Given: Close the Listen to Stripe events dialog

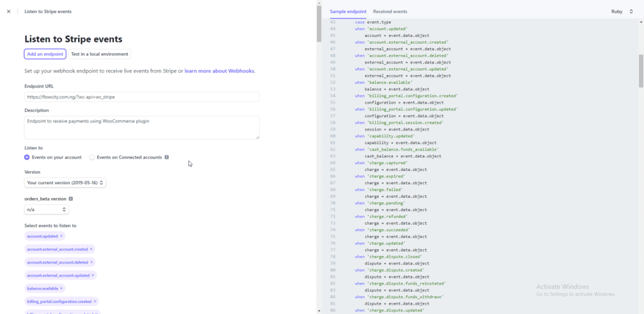Looking at the screenshot, I should click(9, 11).
